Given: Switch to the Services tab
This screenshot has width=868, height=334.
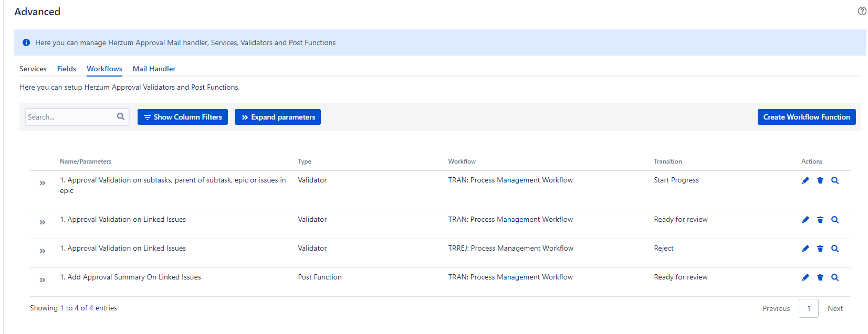Looking at the screenshot, I should click(x=33, y=69).
